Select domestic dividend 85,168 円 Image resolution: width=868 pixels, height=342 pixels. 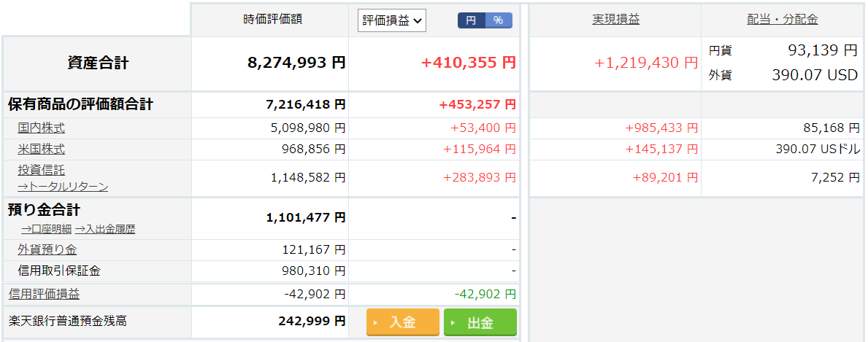pos(831,128)
